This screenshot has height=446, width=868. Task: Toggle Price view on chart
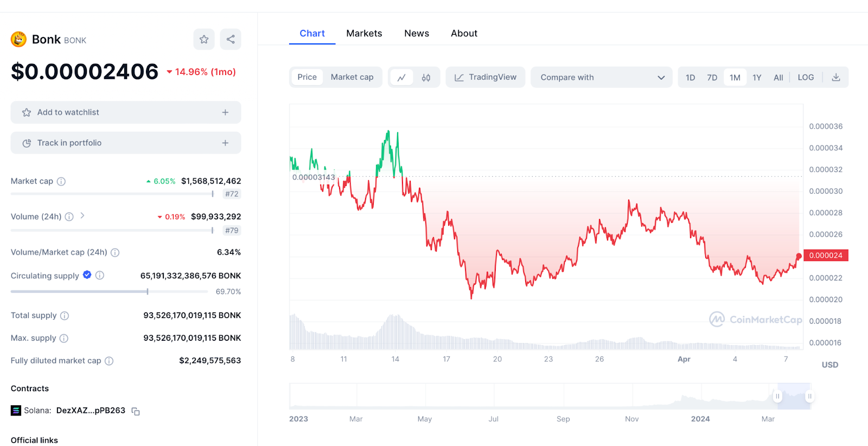click(307, 77)
